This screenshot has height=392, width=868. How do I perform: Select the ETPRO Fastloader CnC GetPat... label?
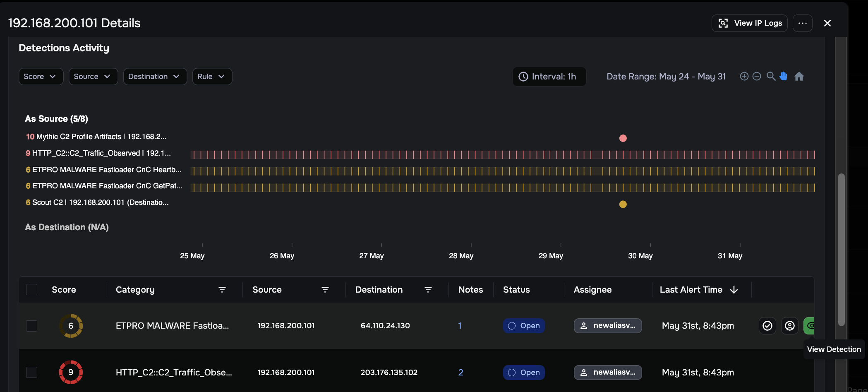tap(104, 186)
